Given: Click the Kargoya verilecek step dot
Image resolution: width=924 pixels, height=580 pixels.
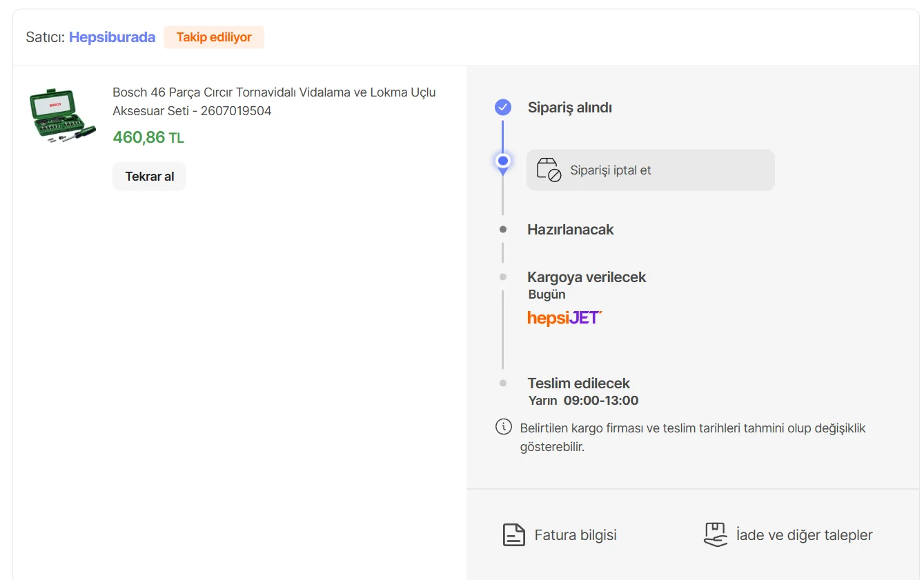Looking at the screenshot, I should tap(503, 277).
